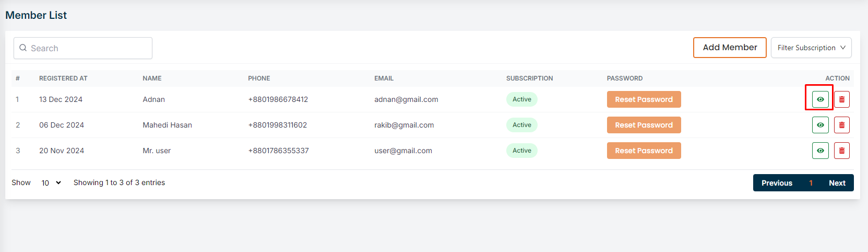Screen dimensions: 868x252
Task: Expand the Show entries count selector
Action: pos(51,182)
